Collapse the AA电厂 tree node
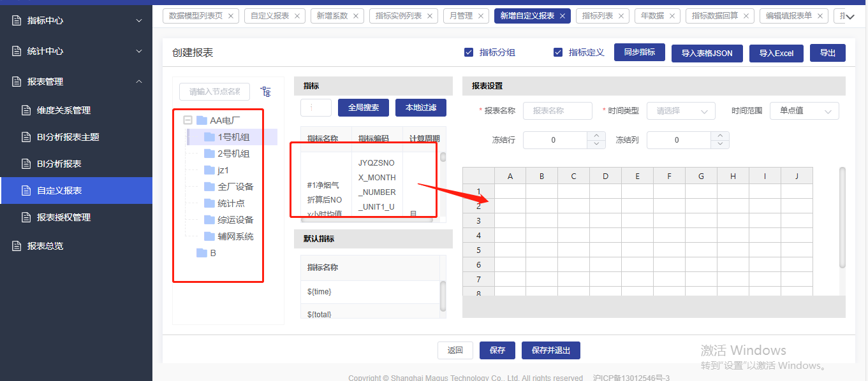868x381 pixels. click(188, 120)
